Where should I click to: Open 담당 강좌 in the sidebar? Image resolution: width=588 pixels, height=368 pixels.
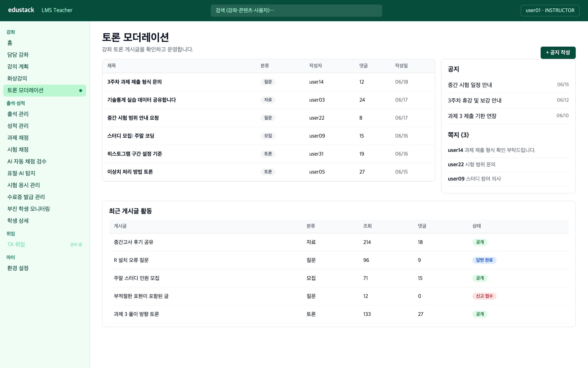45,55
